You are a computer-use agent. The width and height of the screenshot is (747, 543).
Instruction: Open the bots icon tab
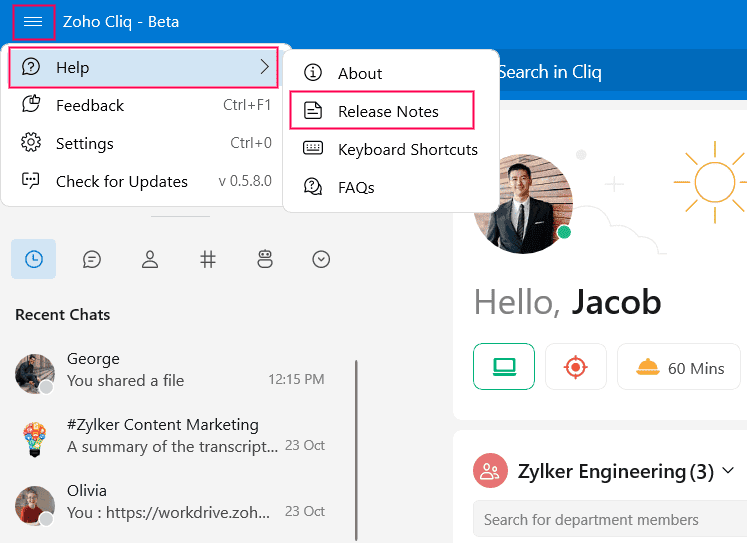coord(264,259)
